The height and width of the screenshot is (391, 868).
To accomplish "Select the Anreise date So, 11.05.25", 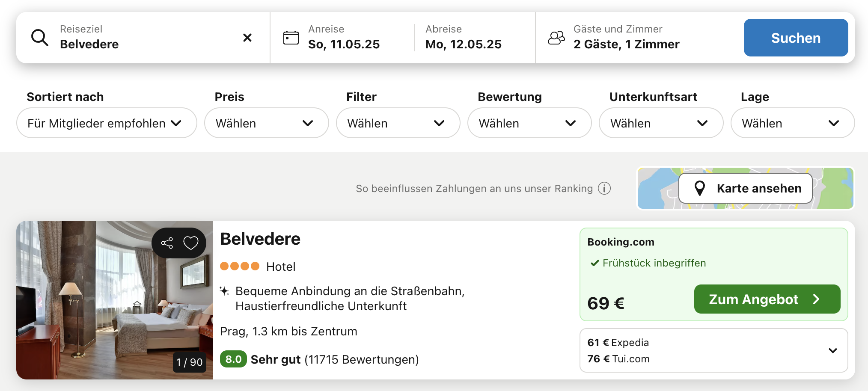I will point(344,44).
